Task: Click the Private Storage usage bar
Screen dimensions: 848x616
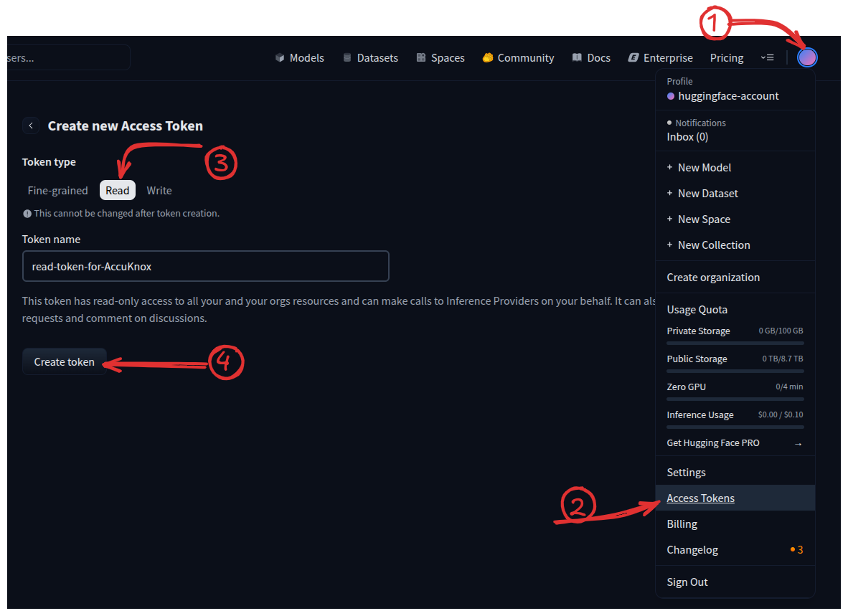Action: click(x=735, y=343)
